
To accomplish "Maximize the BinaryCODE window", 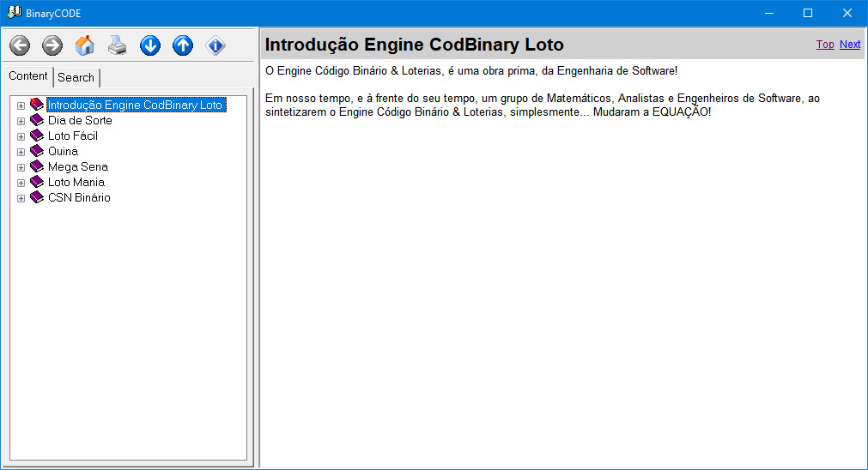I will pos(807,12).
